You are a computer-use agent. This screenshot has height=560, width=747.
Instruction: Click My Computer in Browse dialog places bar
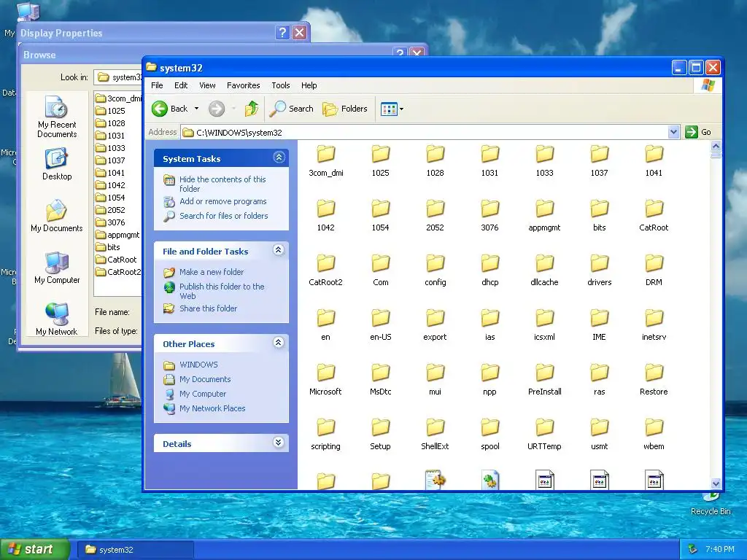[x=57, y=268]
